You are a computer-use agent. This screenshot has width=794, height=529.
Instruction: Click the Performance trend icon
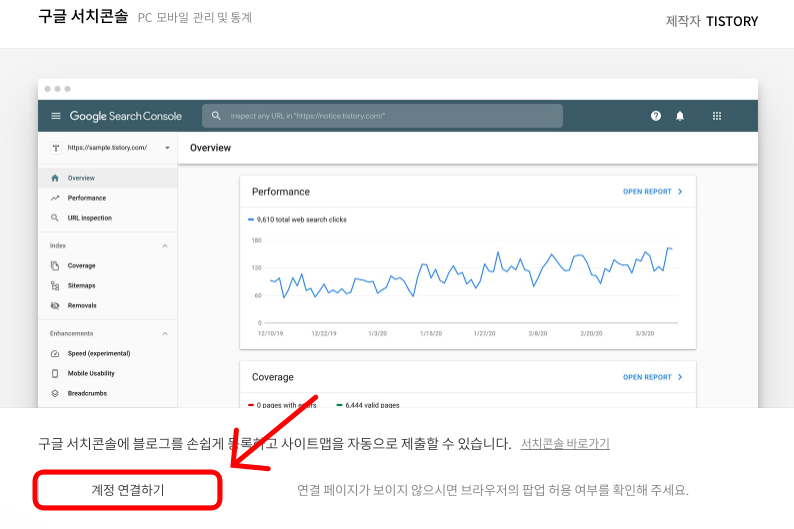click(x=55, y=198)
